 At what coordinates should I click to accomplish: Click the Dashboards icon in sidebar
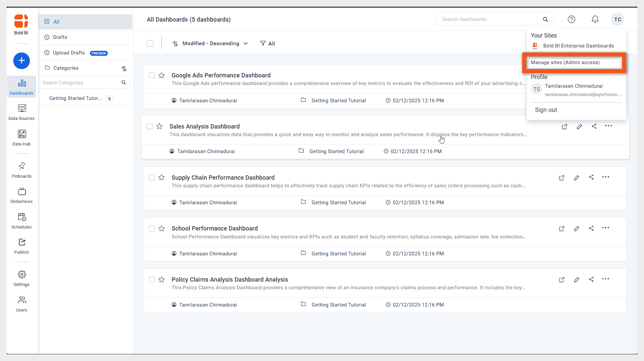click(21, 86)
